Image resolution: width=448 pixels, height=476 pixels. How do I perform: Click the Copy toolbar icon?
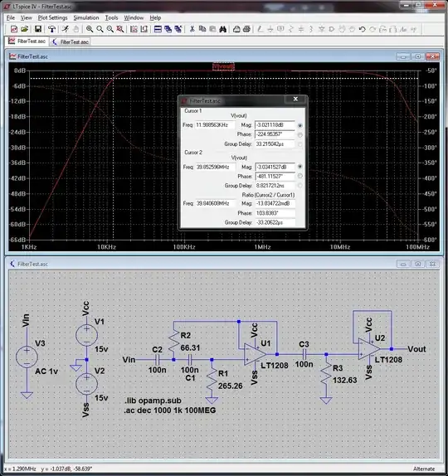[202, 29]
